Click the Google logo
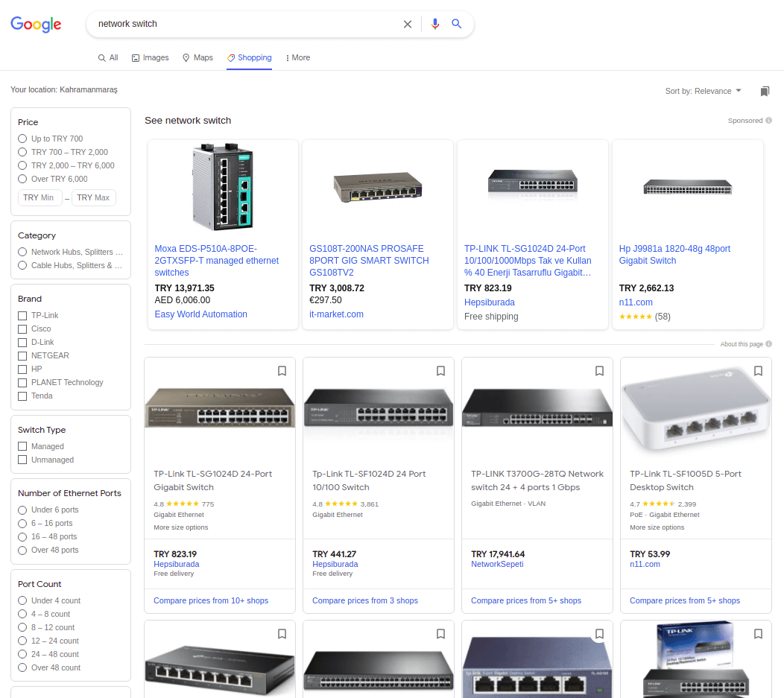Viewport: 784px width, 698px height. 36,24
